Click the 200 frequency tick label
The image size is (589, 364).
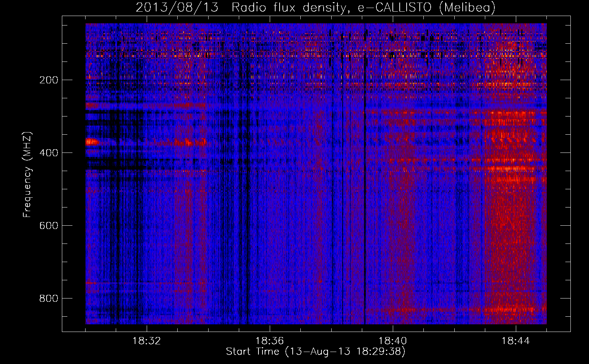point(49,80)
